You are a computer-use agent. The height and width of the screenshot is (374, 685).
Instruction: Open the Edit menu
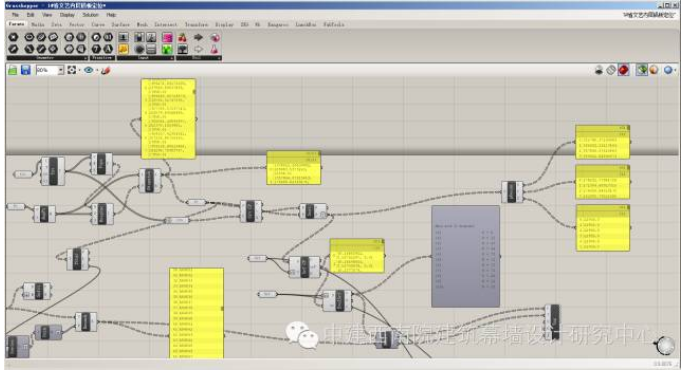click(31, 15)
